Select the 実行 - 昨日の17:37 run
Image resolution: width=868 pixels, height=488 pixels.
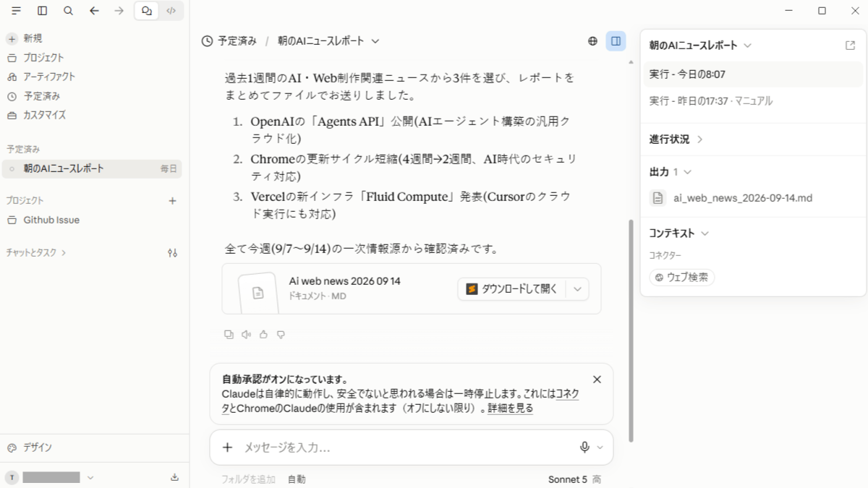point(753,101)
